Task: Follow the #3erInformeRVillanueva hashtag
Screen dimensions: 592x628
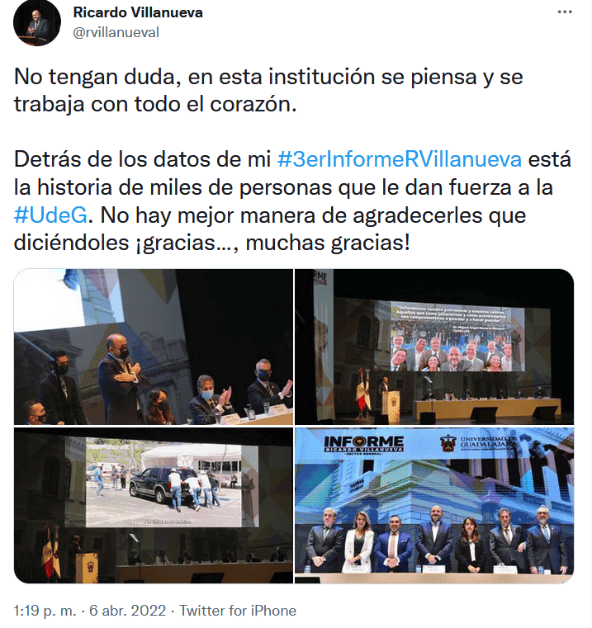Action: pyautogui.click(x=399, y=159)
